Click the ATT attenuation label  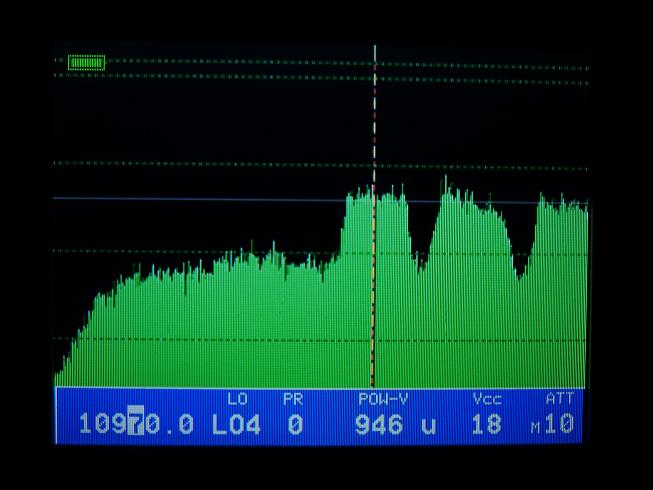[560, 399]
